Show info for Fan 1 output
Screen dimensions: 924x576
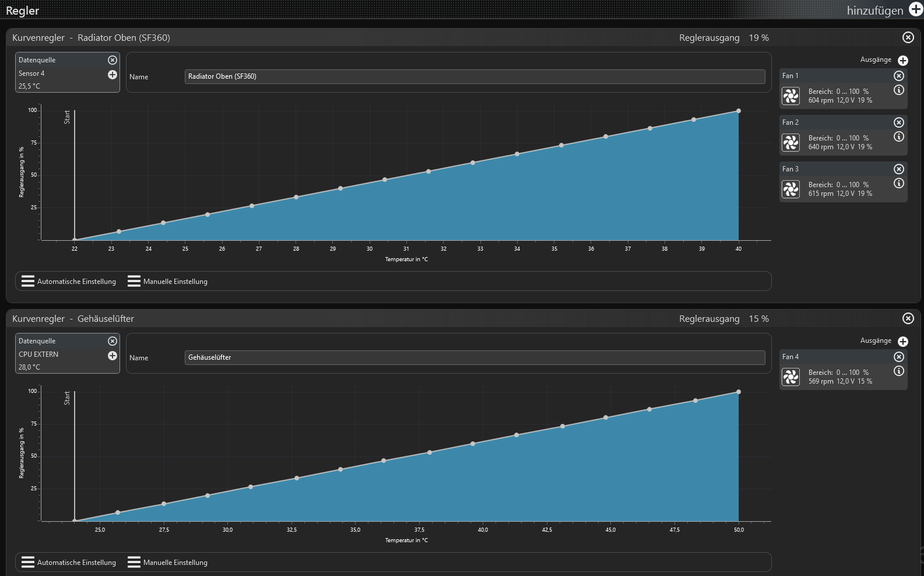point(899,90)
